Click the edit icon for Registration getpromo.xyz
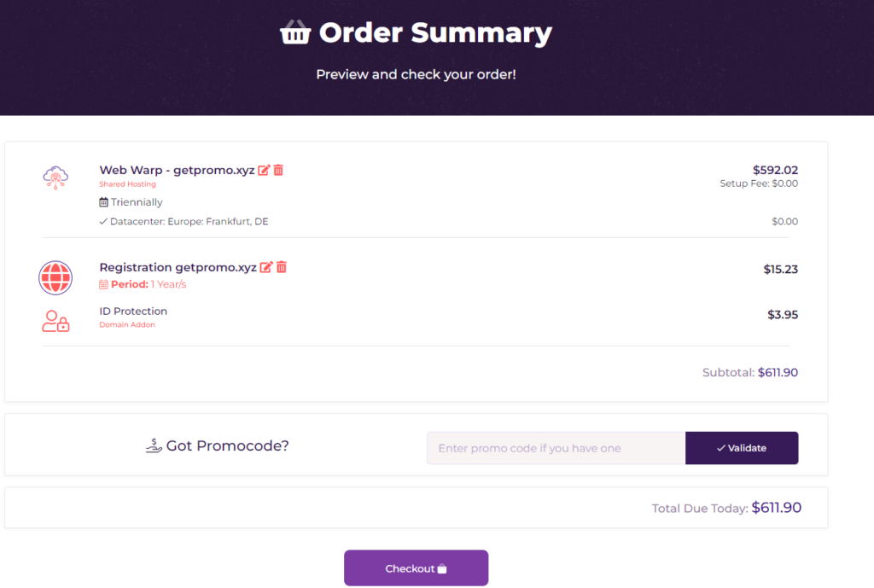The image size is (874, 588). (x=268, y=267)
